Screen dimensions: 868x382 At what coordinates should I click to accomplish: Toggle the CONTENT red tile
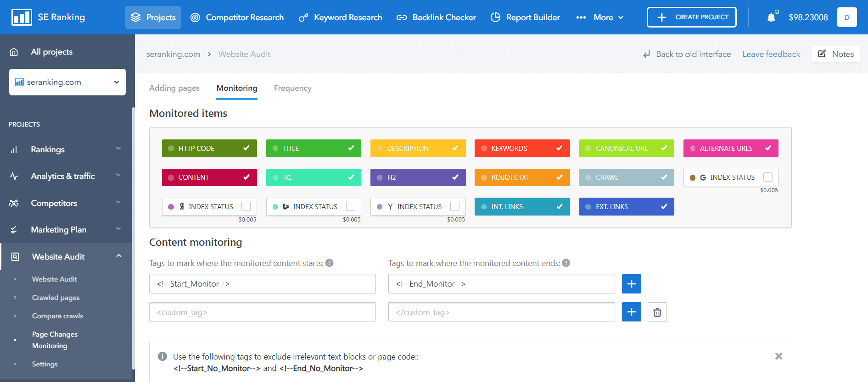[x=209, y=177]
